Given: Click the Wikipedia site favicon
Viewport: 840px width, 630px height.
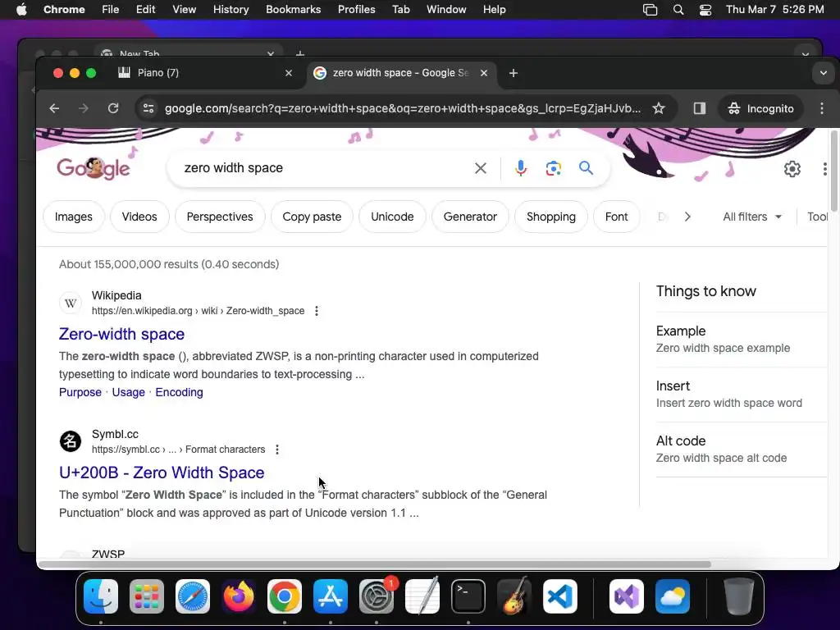Looking at the screenshot, I should [x=71, y=303].
